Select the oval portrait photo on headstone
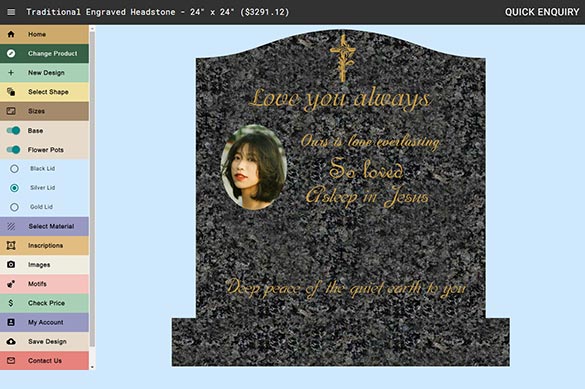The width and height of the screenshot is (585, 389). pyautogui.click(x=254, y=167)
